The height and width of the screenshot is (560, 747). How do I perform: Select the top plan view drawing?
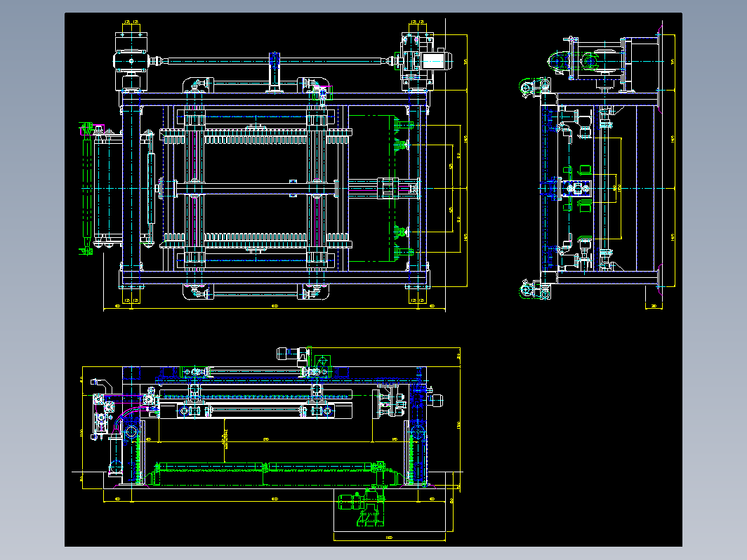point(274,164)
